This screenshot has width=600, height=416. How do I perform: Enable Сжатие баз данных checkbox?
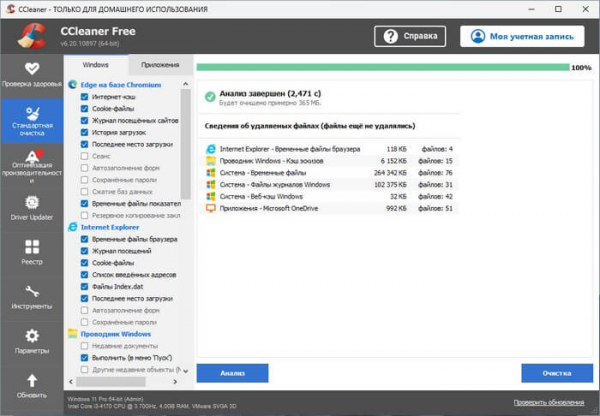[x=85, y=192]
